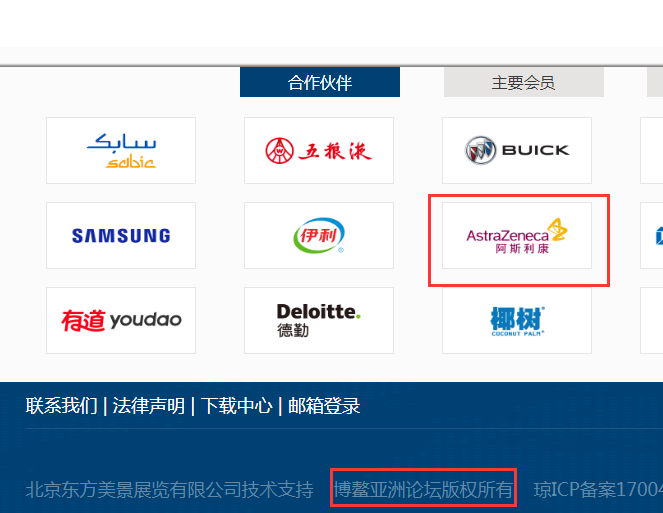Click the Wuliangye partner logo

point(319,151)
